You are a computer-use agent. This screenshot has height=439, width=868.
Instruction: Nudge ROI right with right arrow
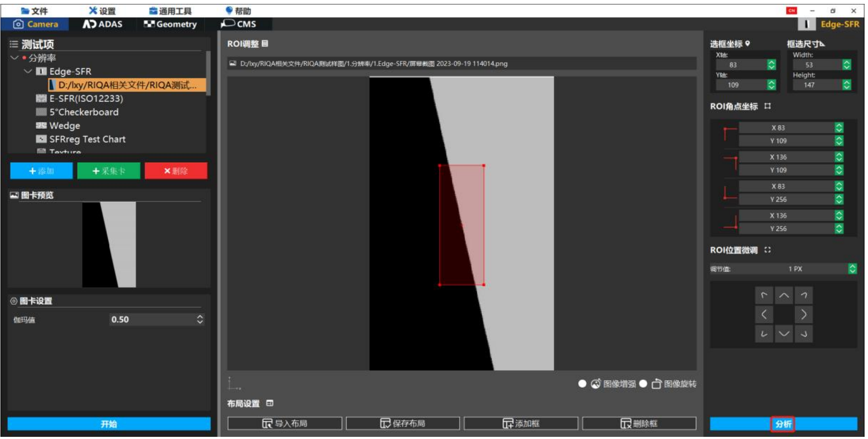[x=803, y=315]
